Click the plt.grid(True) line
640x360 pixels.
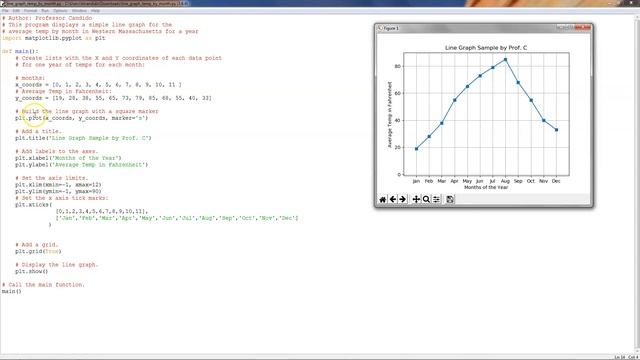[x=38, y=251]
